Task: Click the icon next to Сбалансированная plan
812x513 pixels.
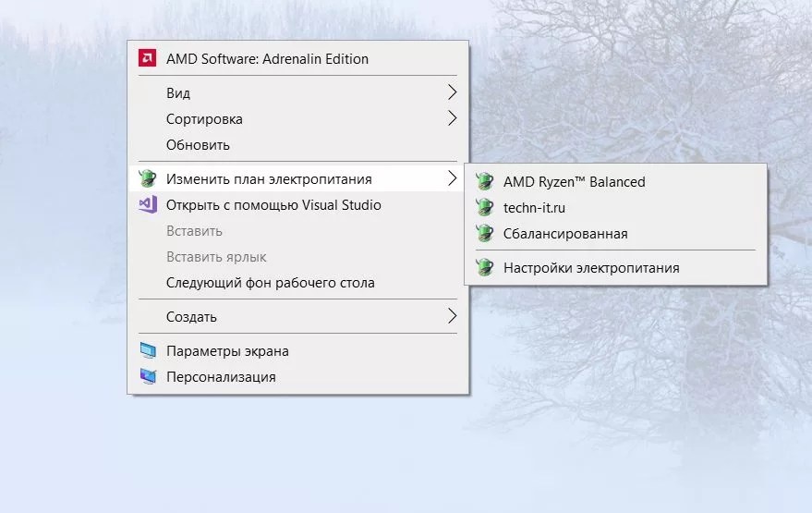Action: tap(485, 233)
